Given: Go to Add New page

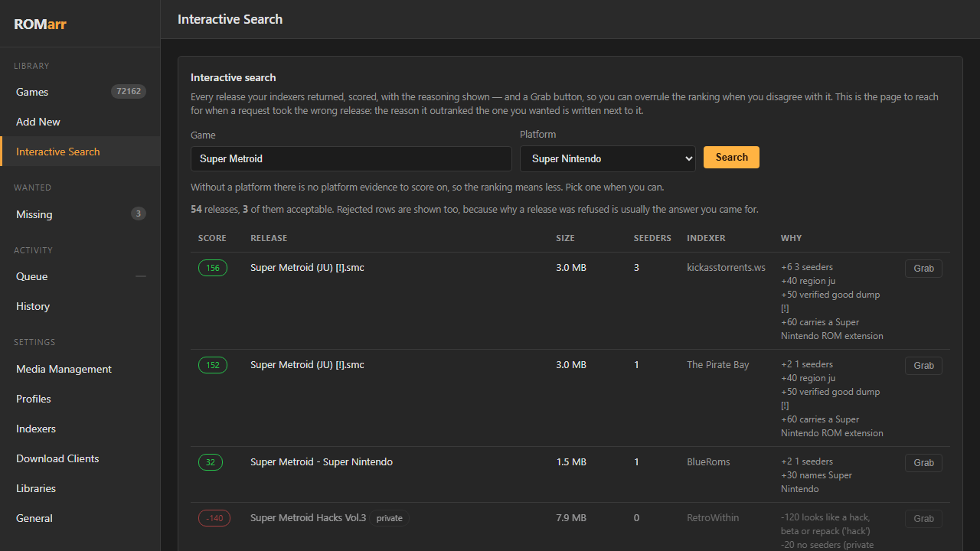Looking at the screenshot, I should point(80,122).
